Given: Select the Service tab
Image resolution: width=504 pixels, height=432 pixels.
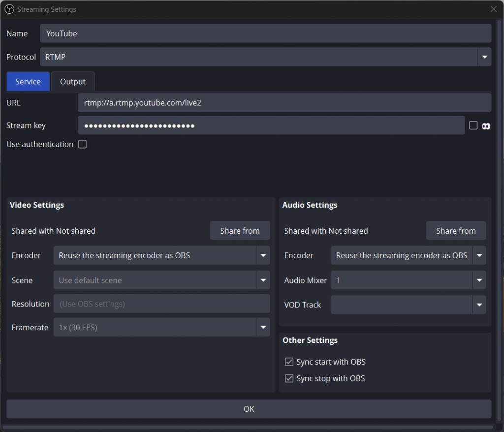Looking at the screenshot, I should pos(28,82).
